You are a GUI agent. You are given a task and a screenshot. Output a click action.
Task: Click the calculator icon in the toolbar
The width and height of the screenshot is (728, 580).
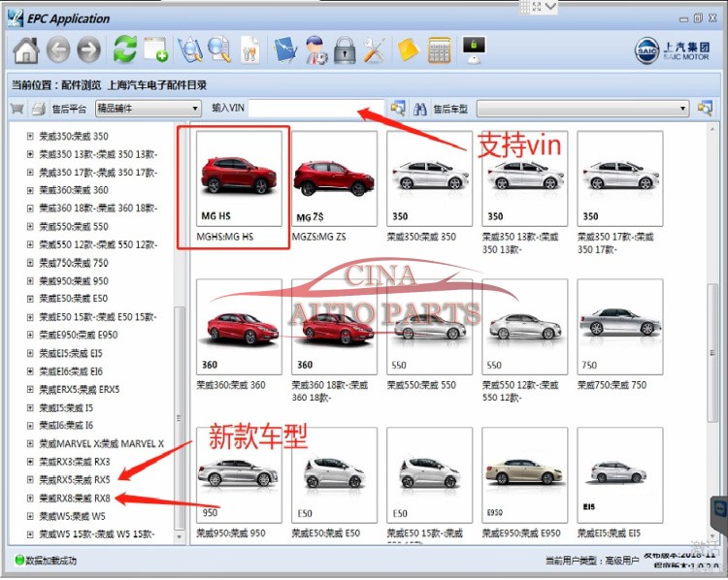click(439, 49)
